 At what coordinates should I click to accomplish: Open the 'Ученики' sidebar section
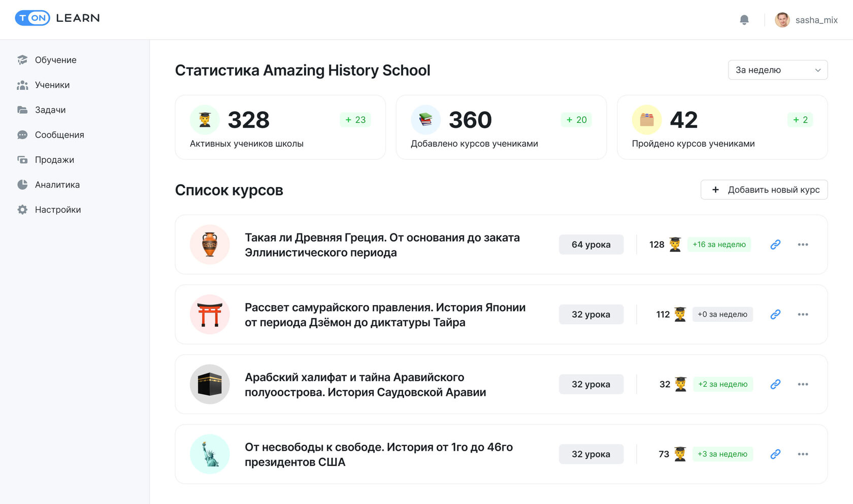click(52, 85)
